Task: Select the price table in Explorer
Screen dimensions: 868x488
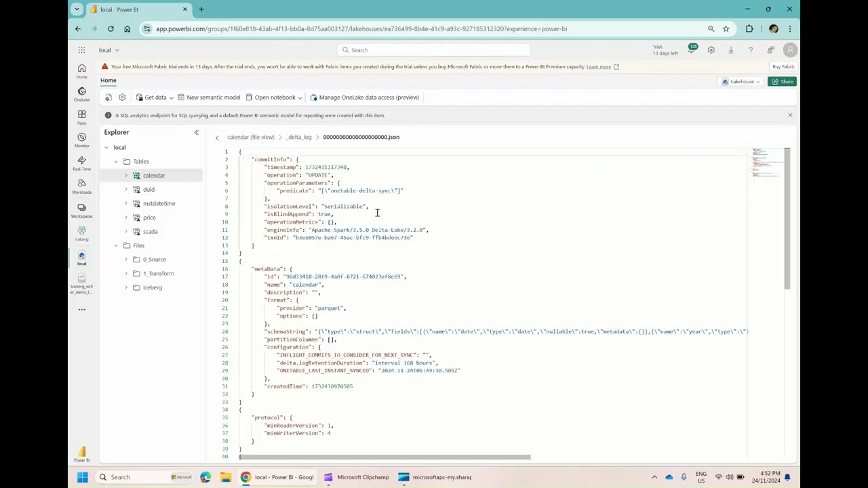Action: pos(149,218)
